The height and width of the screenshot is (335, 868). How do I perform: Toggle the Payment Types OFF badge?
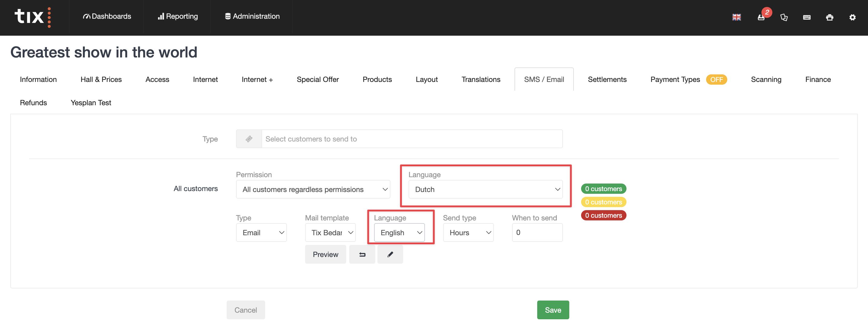716,80
